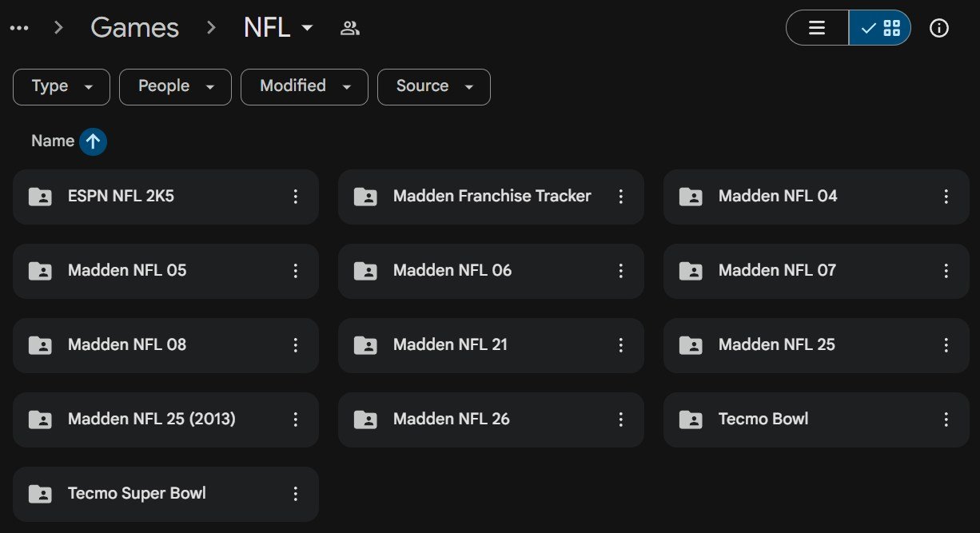Select the Madden NFL 21 folder name
This screenshot has width=980, height=533.
click(x=450, y=345)
